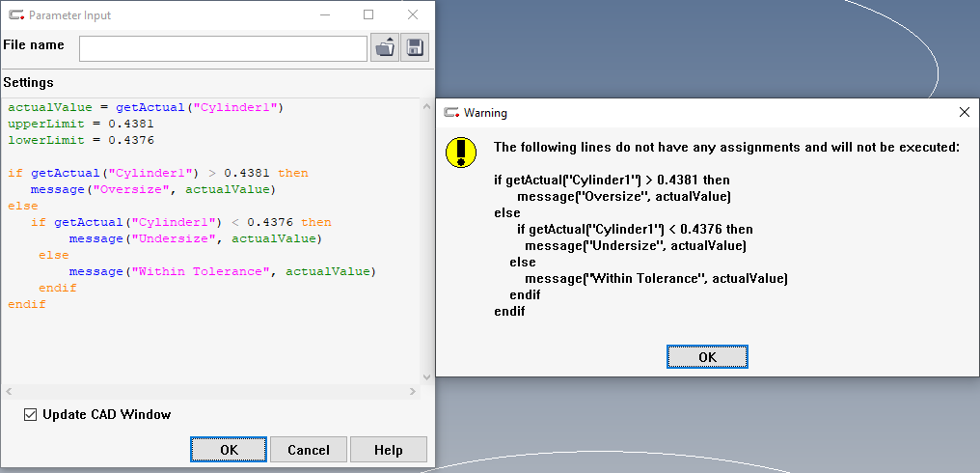
Task: Click OK in the Warning dialog
Action: click(707, 356)
